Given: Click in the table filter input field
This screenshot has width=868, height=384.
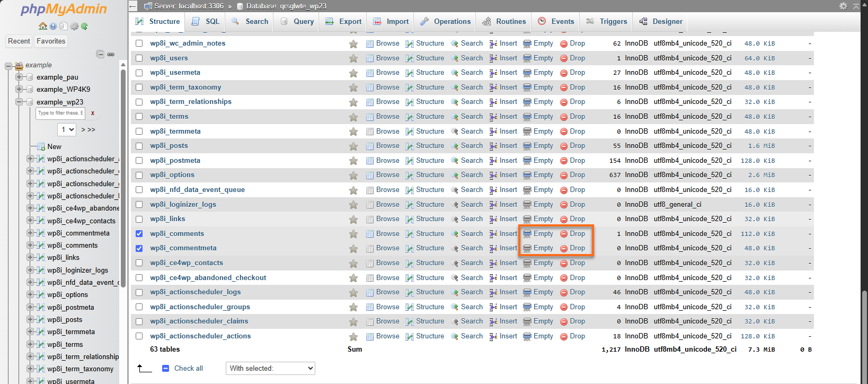Looking at the screenshot, I should tap(60, 113).
